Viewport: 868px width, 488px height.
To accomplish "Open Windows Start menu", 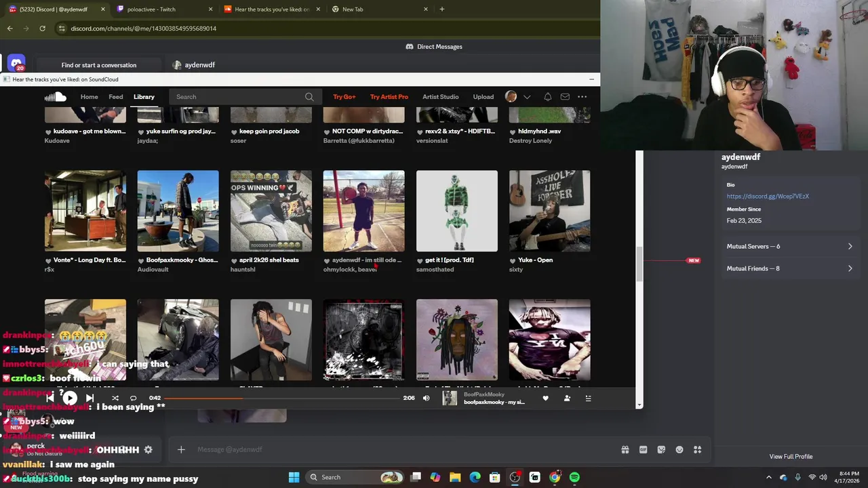I will pyautogui.click(x=294, y=477).
